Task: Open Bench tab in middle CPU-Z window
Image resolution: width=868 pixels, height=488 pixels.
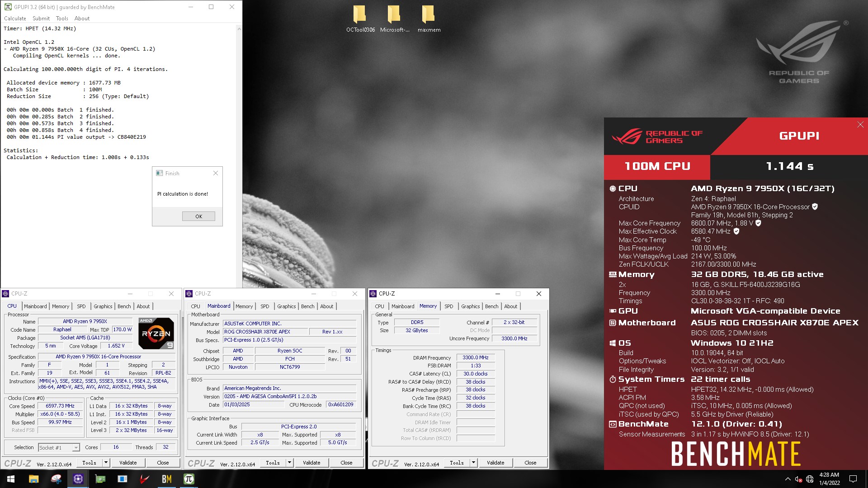Action: click(308, 306)
